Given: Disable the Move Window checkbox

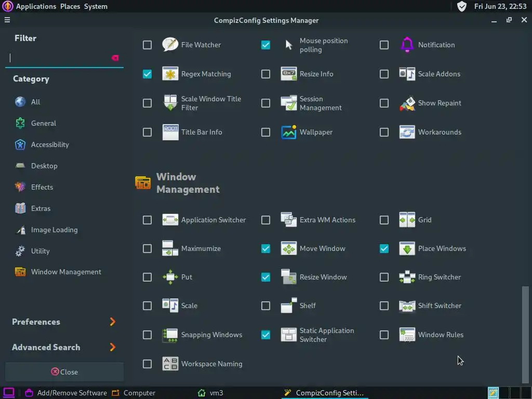Looking at the screenshot, I should tap(265, 249).
